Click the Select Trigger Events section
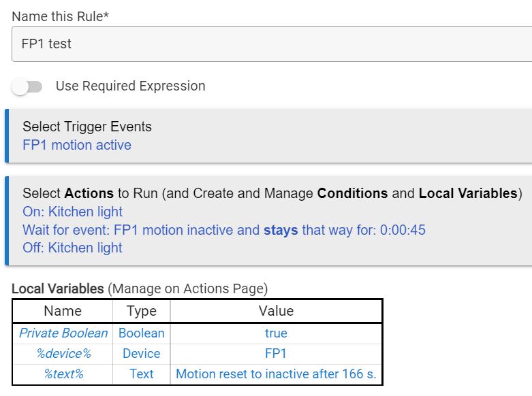The width and height of the screenshot is (532, 396). [87, 127]
